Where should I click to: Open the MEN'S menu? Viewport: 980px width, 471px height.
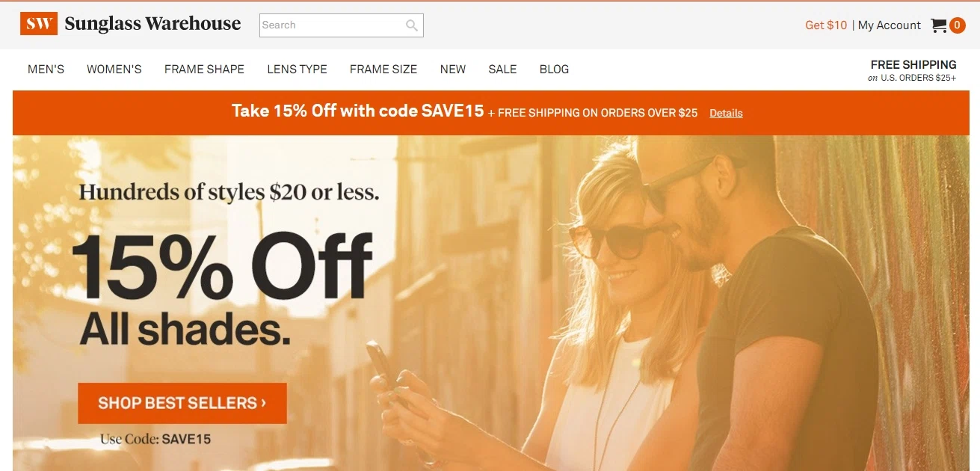click(x=46, y=69)
